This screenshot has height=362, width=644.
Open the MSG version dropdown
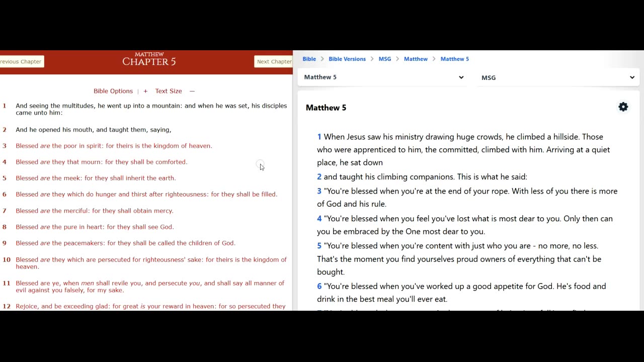point(557,77)
